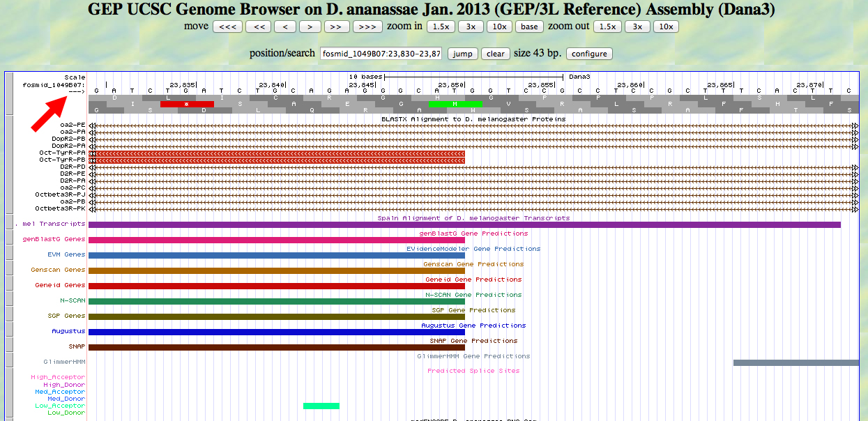Click the >> move-right button
The image size is (868, 421).
pyautogui.click(x=337, y=26)
